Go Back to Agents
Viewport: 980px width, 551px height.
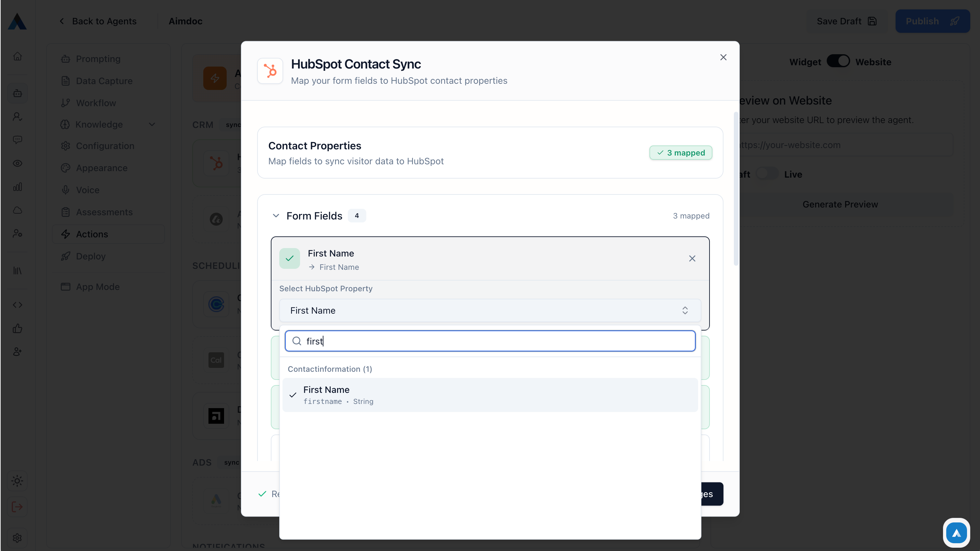tap(98, 21)
